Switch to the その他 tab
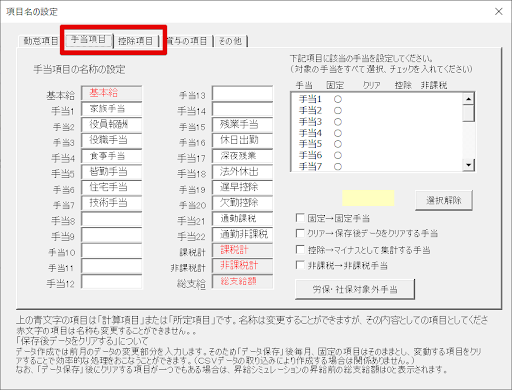 pos(230,41)
